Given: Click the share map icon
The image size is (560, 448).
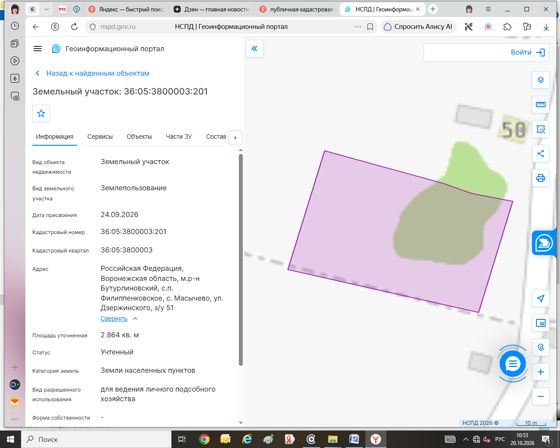Looking at the screenshot, I should click(x=540, y=154).
